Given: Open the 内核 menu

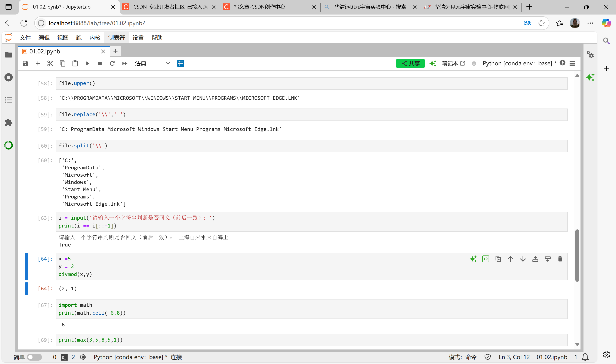Looking at the screenshot, I should tap(95, 38).
